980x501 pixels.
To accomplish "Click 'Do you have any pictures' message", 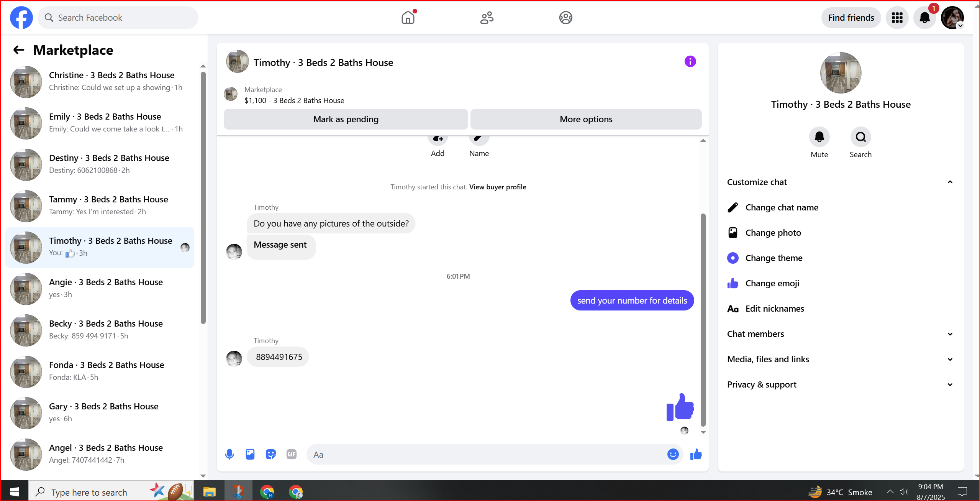I will [331, 223].
